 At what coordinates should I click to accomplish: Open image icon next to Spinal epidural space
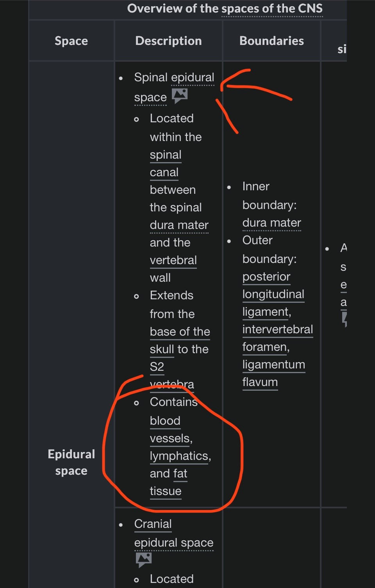(180, 96)
